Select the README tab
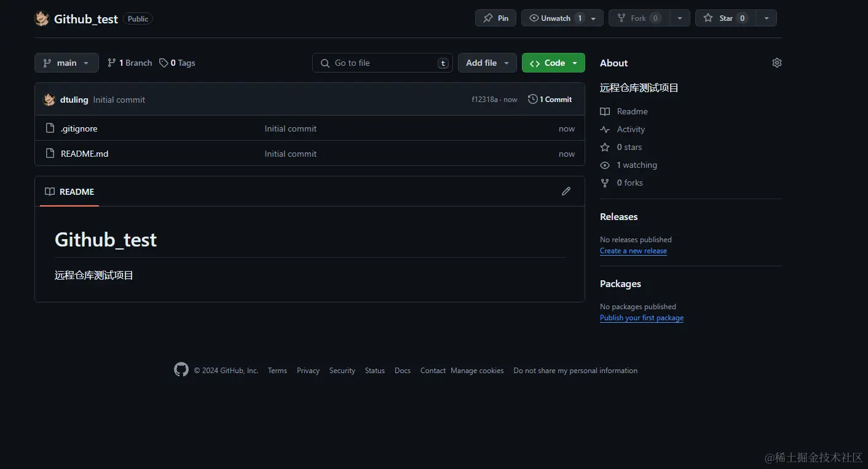Viewport: 868px width, 469px height. click(x=69, y=192)
